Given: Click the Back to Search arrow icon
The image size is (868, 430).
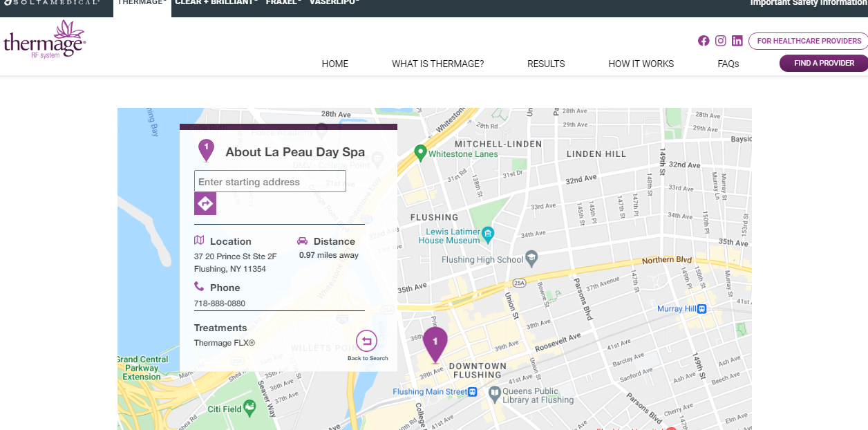Looking at the screenshot, I should (x=367, y=341).
